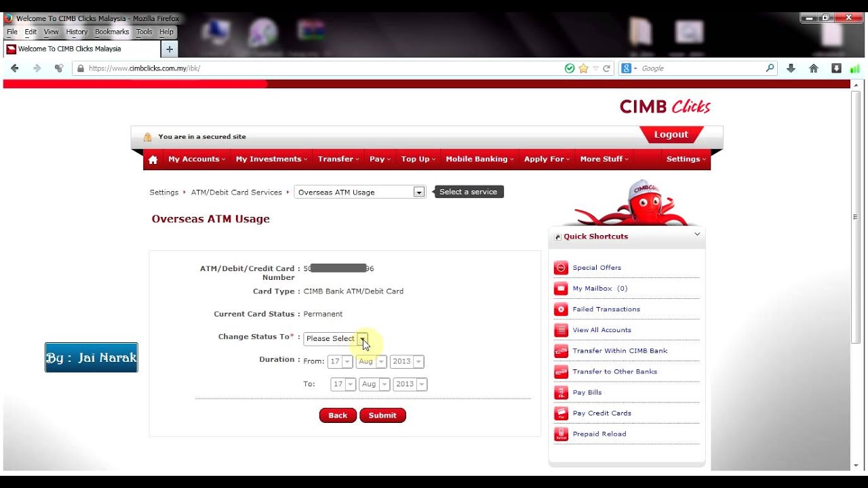The image size is (868, 488).
Task: Open the To year dropdown
Action: click(410, 384)
